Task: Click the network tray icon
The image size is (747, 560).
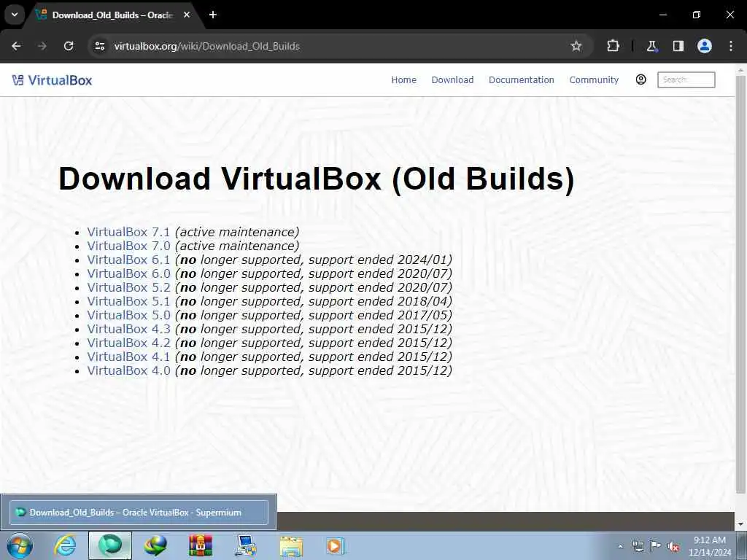Action: [638, 546]
